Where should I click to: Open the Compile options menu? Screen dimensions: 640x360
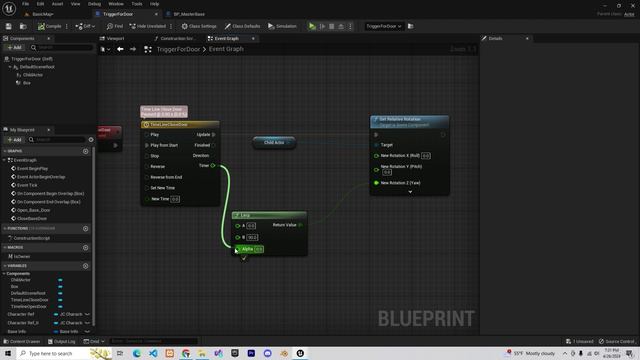click(x=67, y=26)
